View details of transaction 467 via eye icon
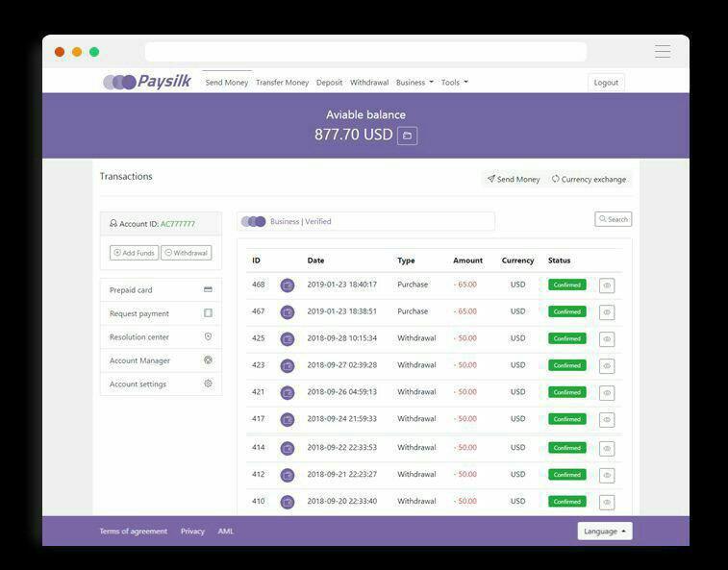Viewport: 728px width, 570px height. [607, 312]
